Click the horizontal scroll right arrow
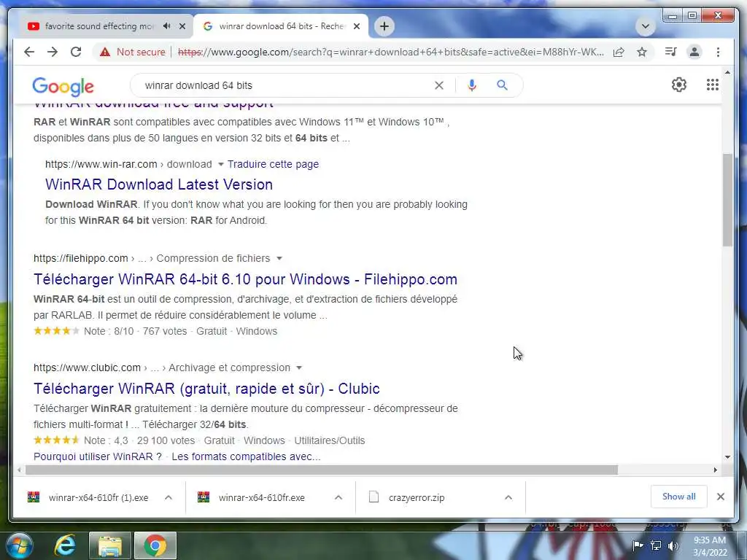This screenshot has width=747, height=560. (715, 470)
